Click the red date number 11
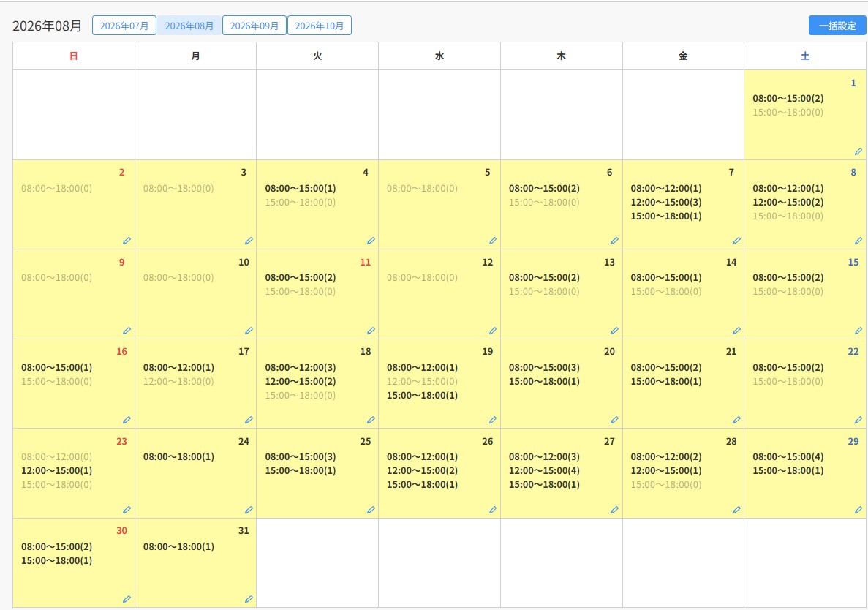The height and width of the screenshot is (610, 868). [366, 263]
